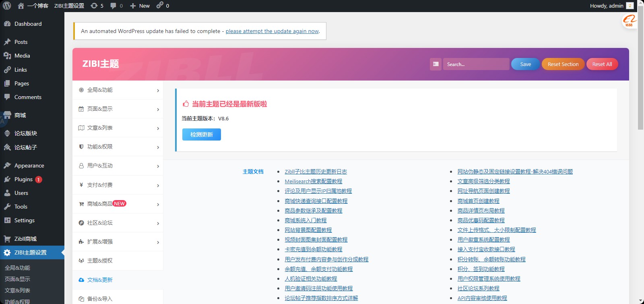Expand the 全局&功能 section chevron
This screenshot has height=304, width=644.
pos(158,91)
